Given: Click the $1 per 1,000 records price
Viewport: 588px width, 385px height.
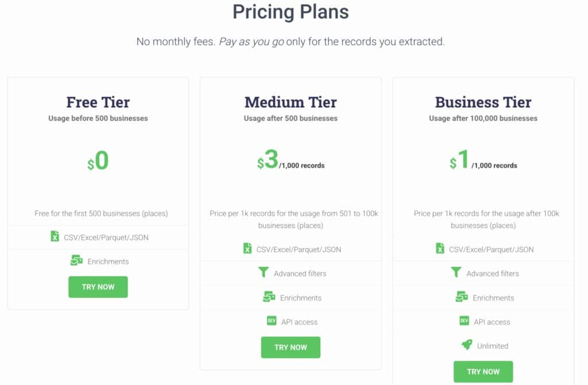Looking at the screenshot, I should (x=483, y=162).
